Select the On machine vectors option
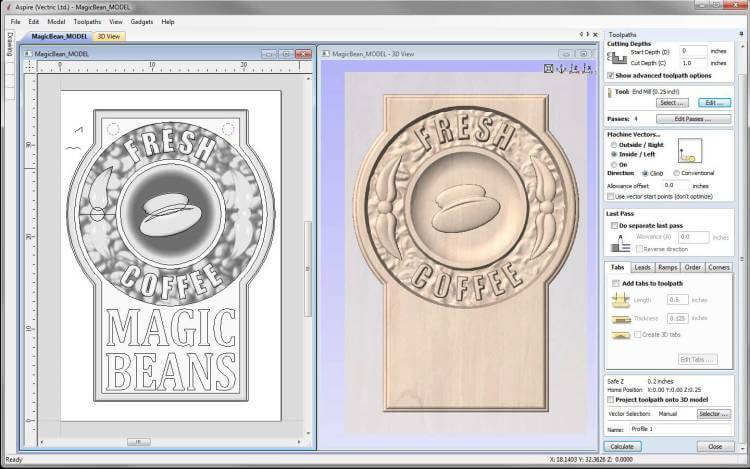This screenshot has height=469, width=750. [614, 164]
